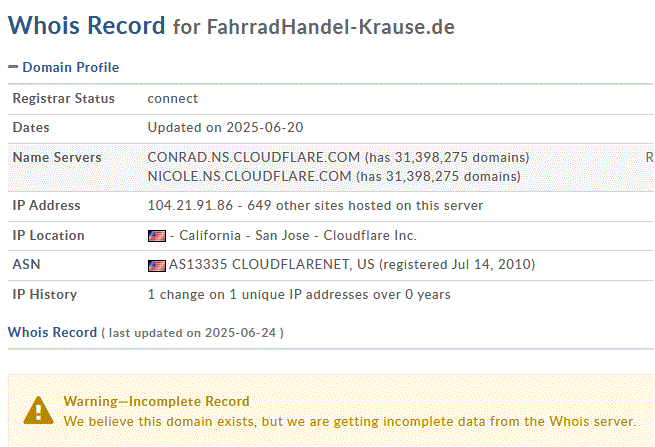655x447 pixels.
Task: Click the cut-off R at Name Servers row edge
Action: point(649,157)
